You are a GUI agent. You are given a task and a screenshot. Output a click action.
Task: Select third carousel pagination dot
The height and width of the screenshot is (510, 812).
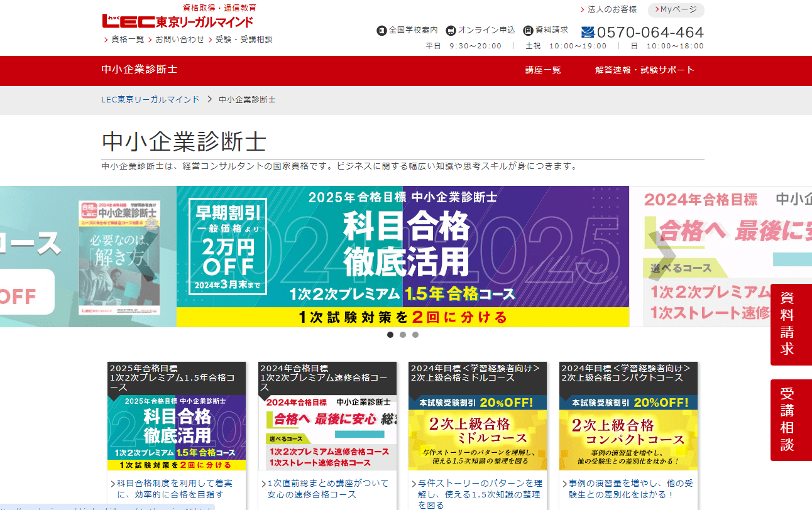point(415,335)
